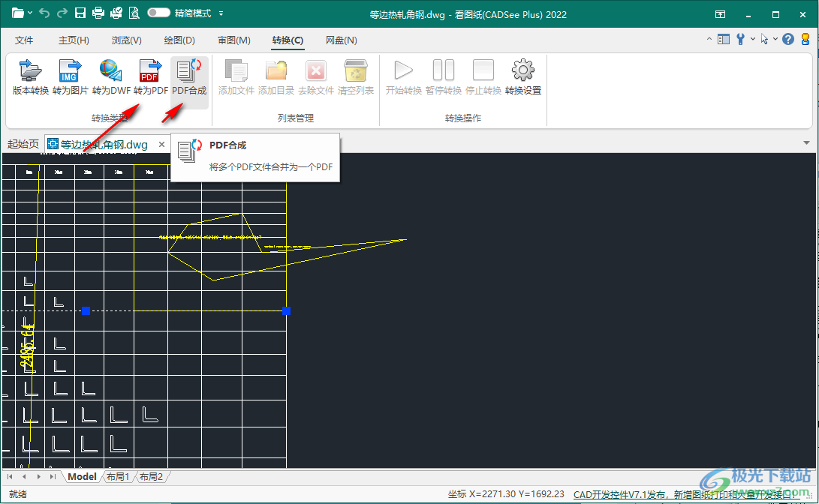Click remove file 去除文件 icon

tap(316, 77)
